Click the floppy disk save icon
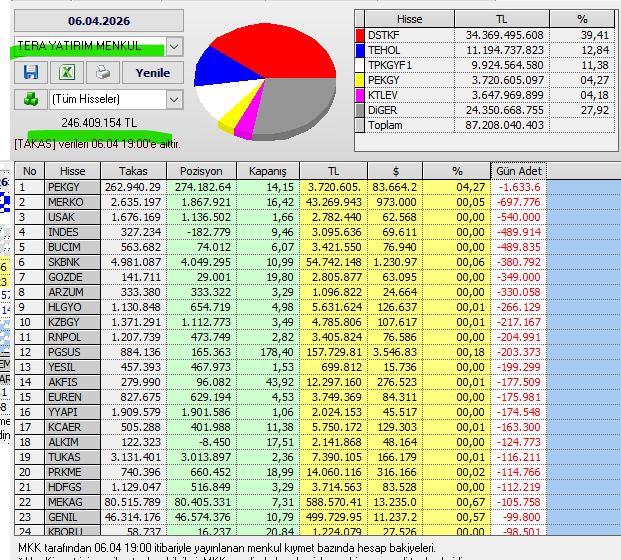The image size is (621, 560). coord(31,72)
